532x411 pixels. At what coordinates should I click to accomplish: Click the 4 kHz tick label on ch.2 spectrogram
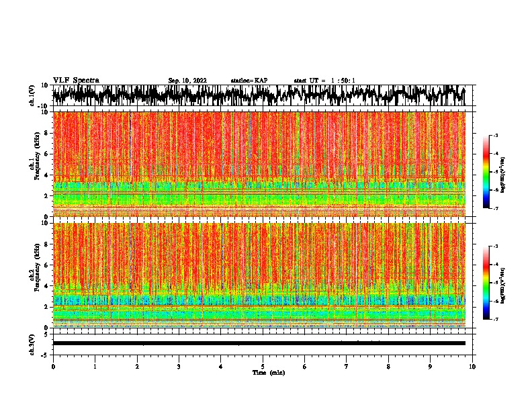[x=46, y=286]
